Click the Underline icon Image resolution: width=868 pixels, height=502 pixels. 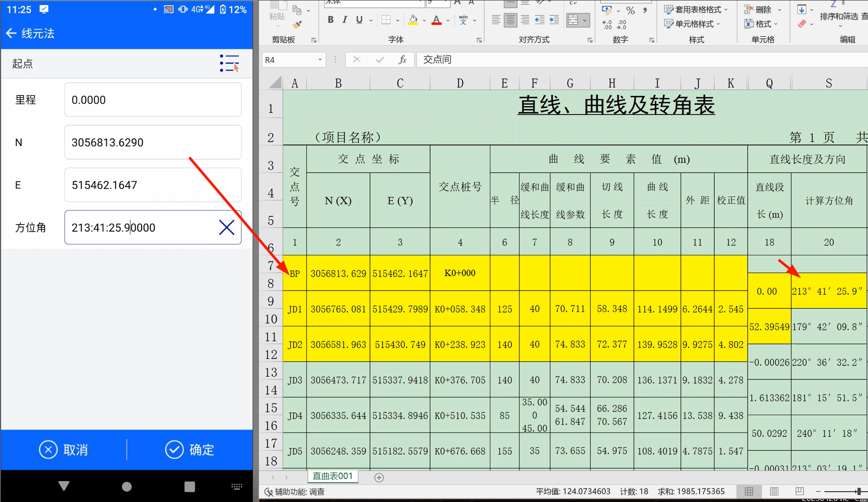(x=359, y=20)
